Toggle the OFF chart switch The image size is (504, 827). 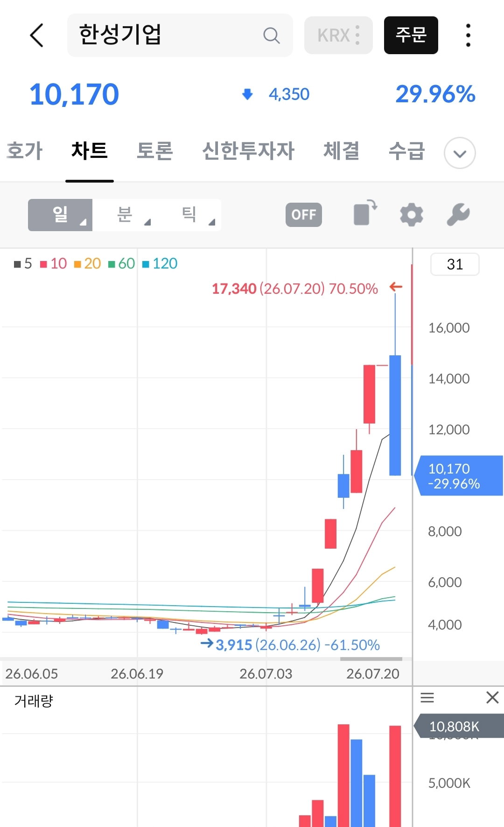click(304, 215)
